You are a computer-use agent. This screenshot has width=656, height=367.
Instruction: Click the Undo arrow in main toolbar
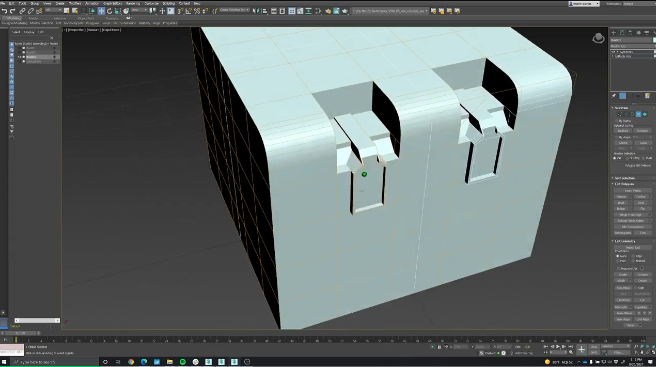click(x=5, y=11)
